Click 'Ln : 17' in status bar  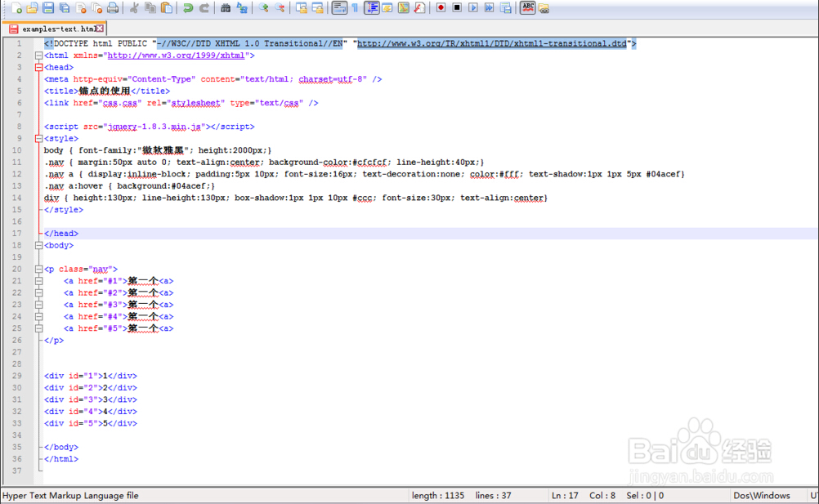(565, 496)
